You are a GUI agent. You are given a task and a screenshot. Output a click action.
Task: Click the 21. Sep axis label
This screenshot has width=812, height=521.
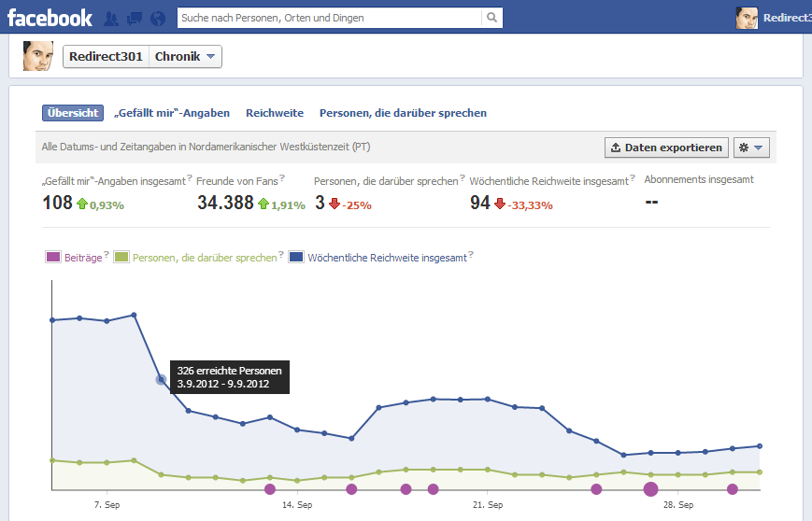tap(488, 505)
